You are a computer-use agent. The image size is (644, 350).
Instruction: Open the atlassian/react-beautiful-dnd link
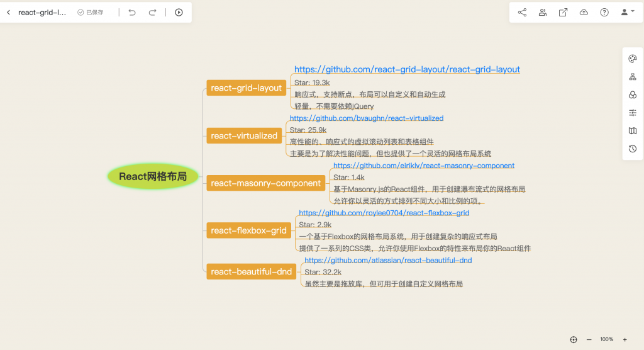(x=387, y=260)
